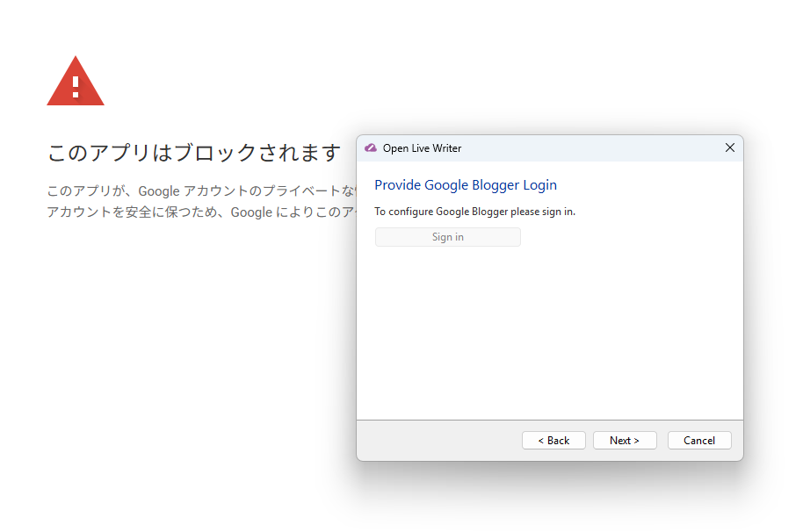The width and height of the screenshot is (803, 532).
Task: Click the line starting 'このアプリが、Google'
Action: pos(202,191)
